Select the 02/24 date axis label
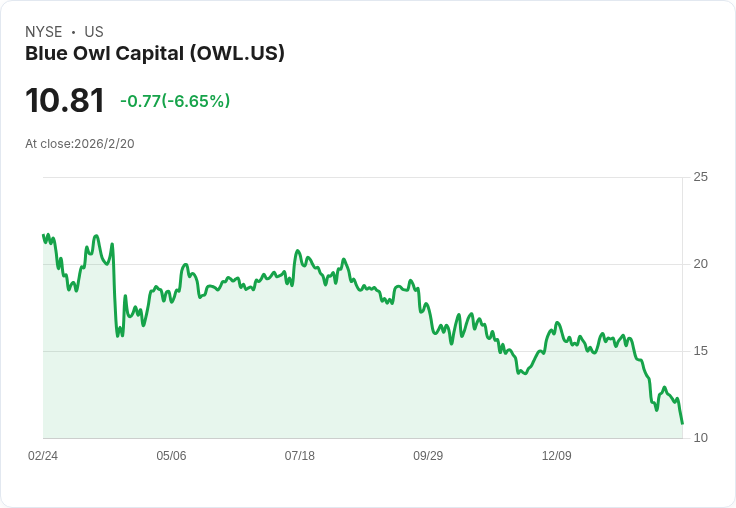 [43, 456]
